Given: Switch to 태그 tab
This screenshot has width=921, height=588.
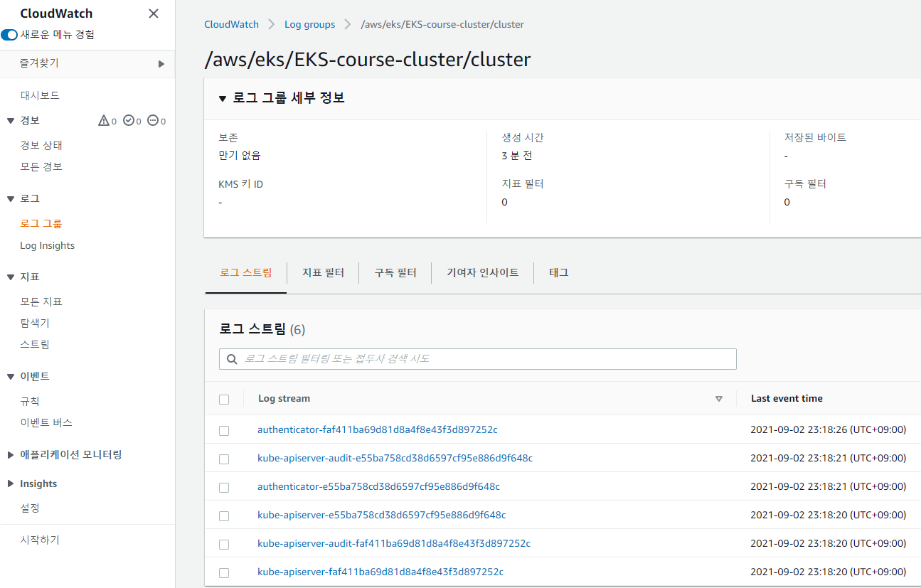Looking at the screenshot, I should pyautogui.click(x=559, y=272).
